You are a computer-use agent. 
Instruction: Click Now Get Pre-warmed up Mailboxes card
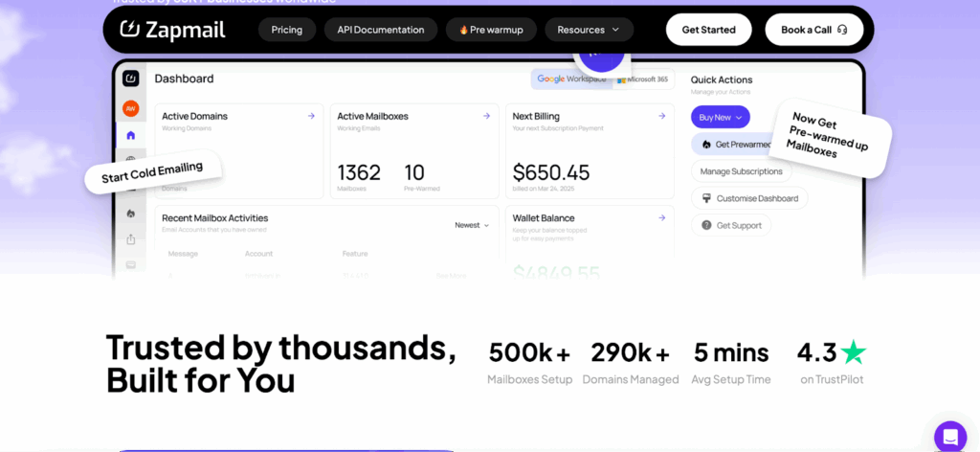point(830,138)
